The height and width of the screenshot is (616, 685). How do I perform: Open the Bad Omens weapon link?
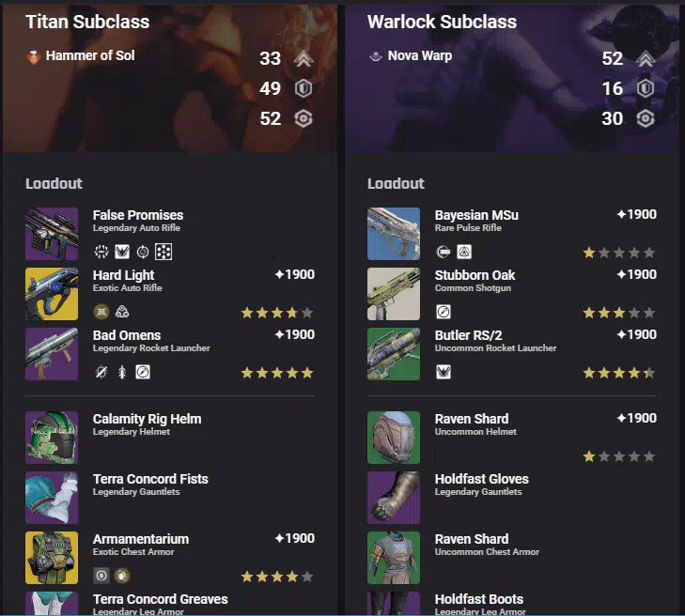(127, 335)
